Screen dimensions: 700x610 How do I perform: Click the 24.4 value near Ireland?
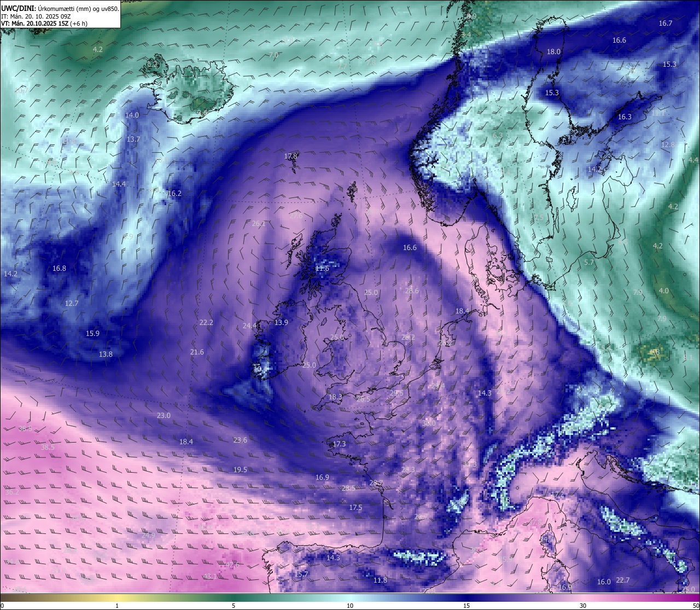point(250,326)
